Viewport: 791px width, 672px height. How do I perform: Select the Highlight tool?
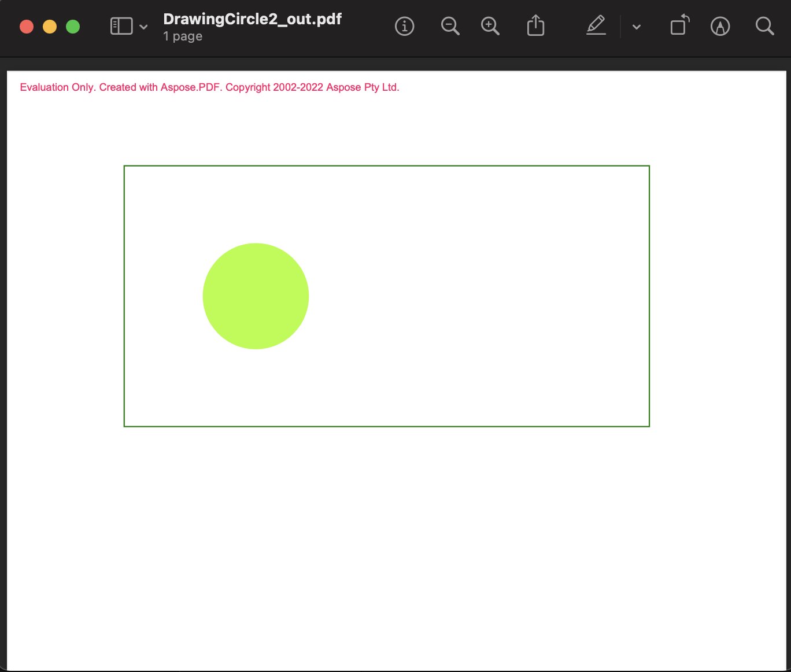click(x=596, y=26)
